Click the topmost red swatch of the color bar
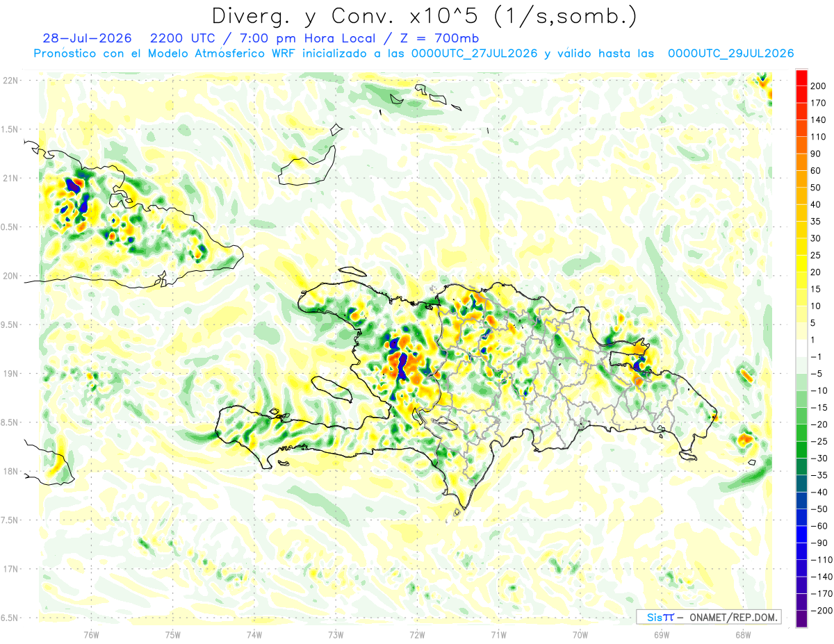 tap(802, 78)
